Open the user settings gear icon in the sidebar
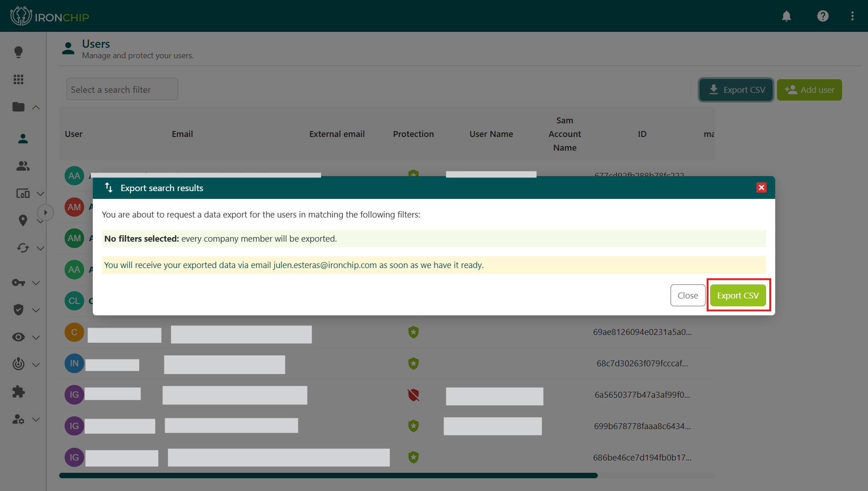Screen dimensions: 868x491 (x=18, y=419)
